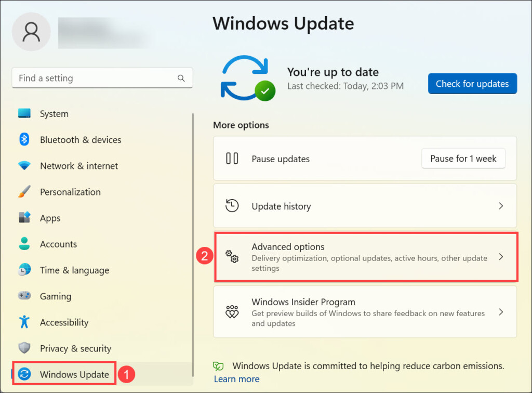This screenshot has height=393, width=532.
Task: Click the Find a setting search box
Action: [94, 78]
